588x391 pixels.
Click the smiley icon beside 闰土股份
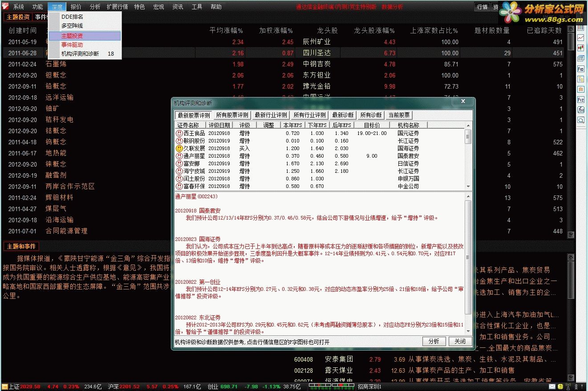[179, 179]
